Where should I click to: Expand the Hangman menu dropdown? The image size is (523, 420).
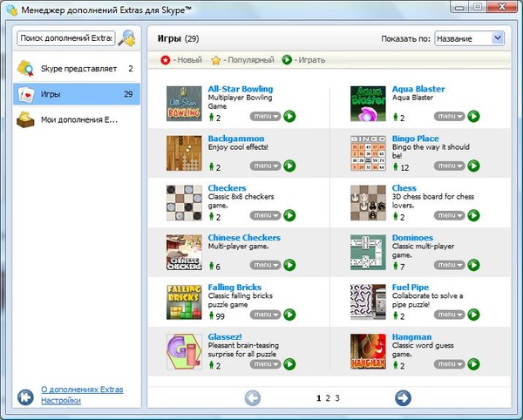(449, 364)
